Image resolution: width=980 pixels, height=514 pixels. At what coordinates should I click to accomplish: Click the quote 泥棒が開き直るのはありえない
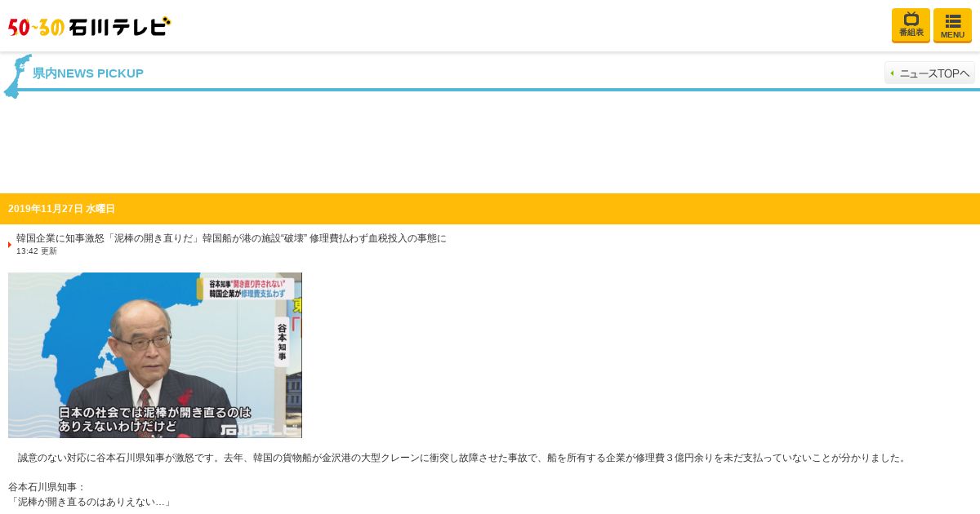click(x=90, y=502)
